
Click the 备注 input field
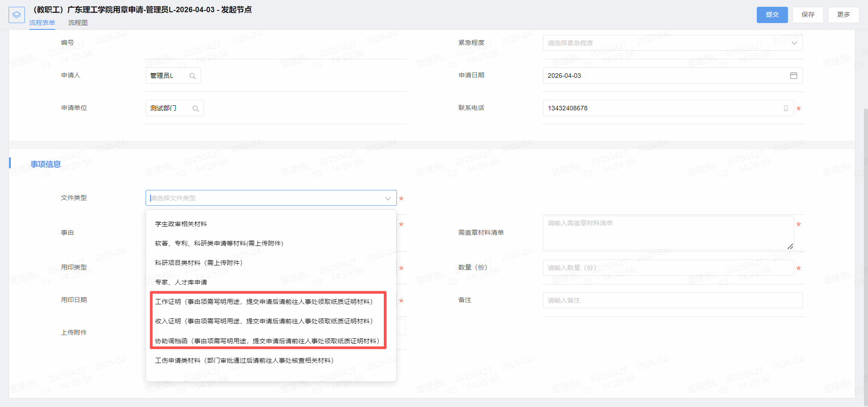(x=673, y=300)
